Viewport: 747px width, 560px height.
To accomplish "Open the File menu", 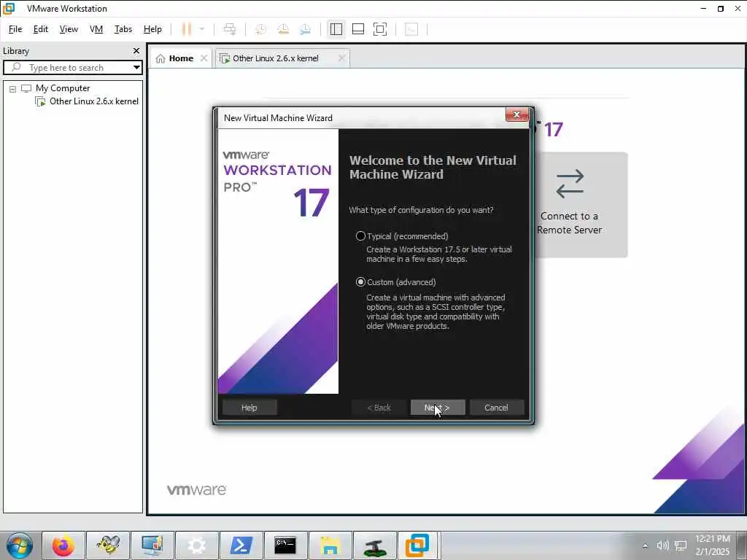I will point(15,29).
